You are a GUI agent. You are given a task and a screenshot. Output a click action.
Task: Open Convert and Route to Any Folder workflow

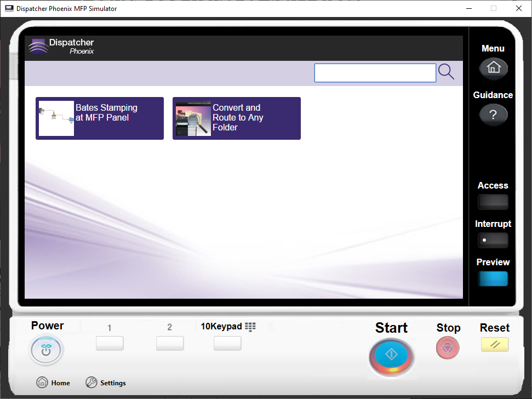click(237, 118)
